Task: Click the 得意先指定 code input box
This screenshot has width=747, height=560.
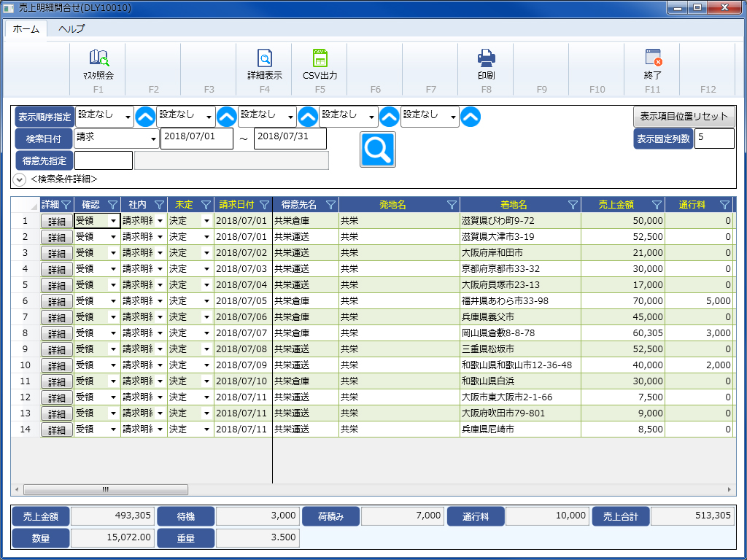Action: pos(104,160)
